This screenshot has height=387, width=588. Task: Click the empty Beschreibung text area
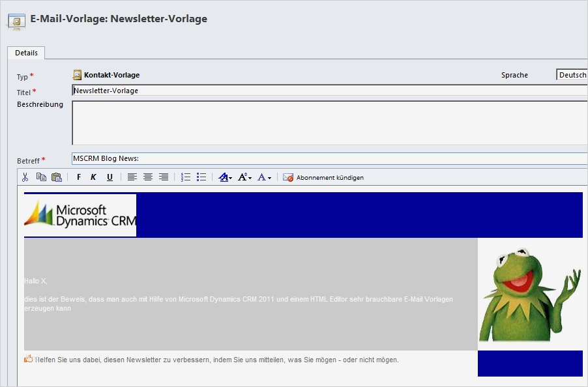[x=330, y=123]
